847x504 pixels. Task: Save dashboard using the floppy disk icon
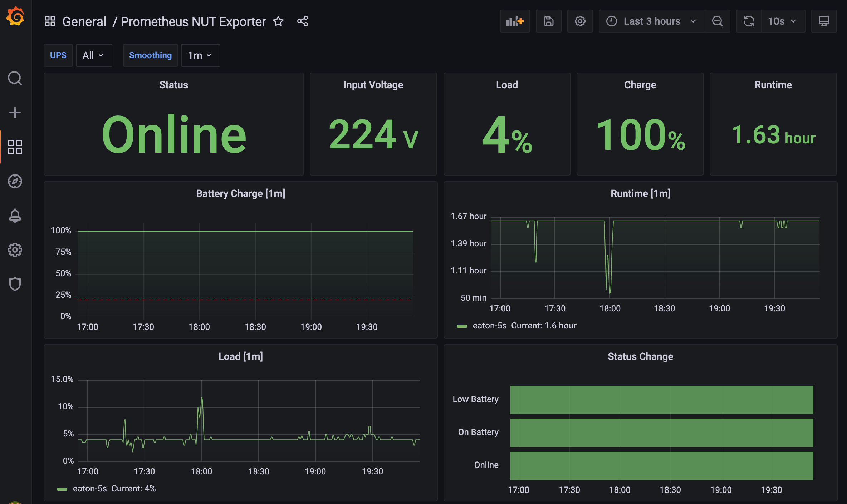pyautogui.click(x=548, y=21)
